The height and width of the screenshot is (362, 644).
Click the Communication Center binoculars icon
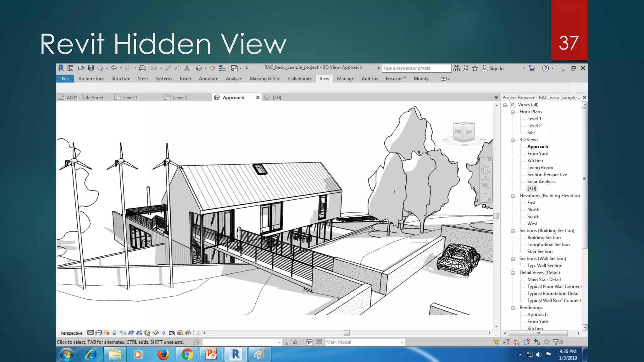pos(457,68)
